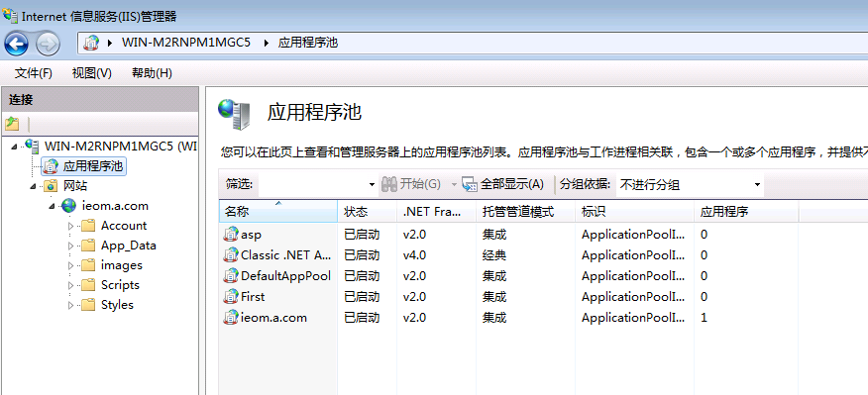Open the 视图(V) menu
This screenshot has height=395, width=868.
92,73
